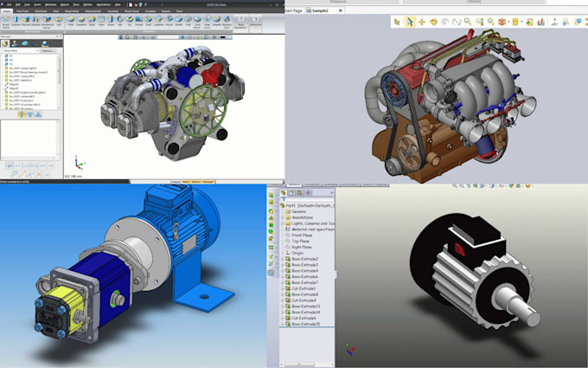Select Boss-Extrude25 in SolidWorks tree

(x=306, y=324)
